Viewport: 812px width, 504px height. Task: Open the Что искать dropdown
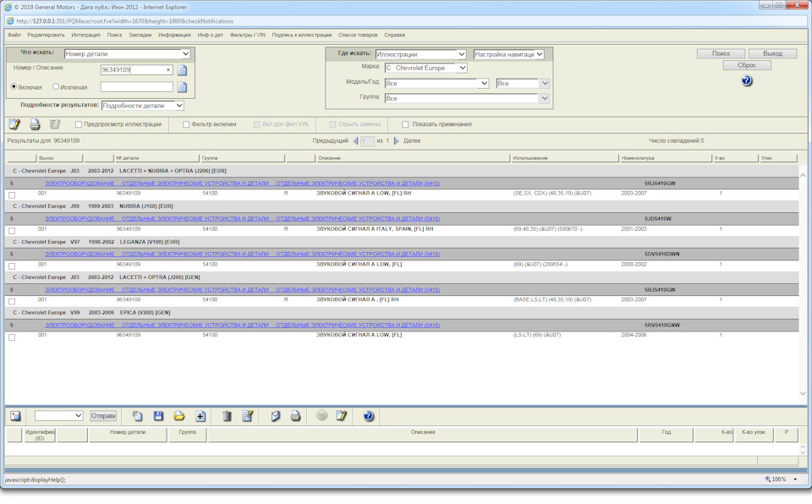click(x=128, y=54)
